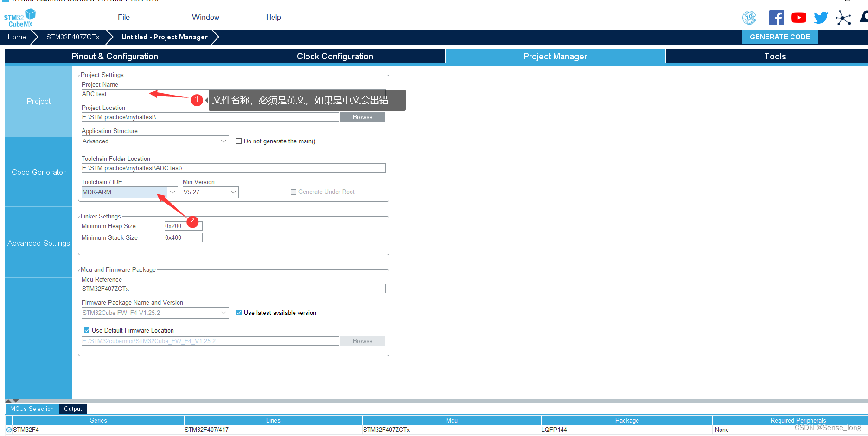Select the Untitled - Project Manager breadcrumb
The image size is (868, 436).
[x=165, y=37]
